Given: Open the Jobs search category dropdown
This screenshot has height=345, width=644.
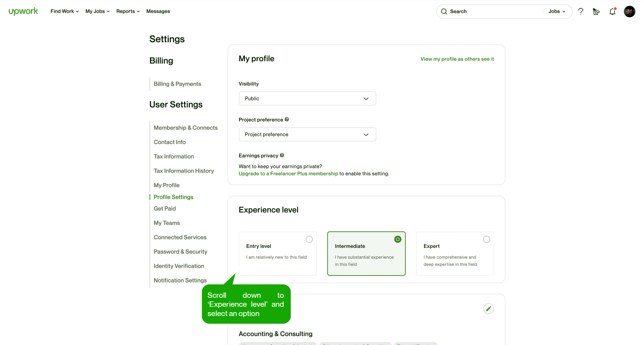Looking at the screenshot, I should pos(557,11).
